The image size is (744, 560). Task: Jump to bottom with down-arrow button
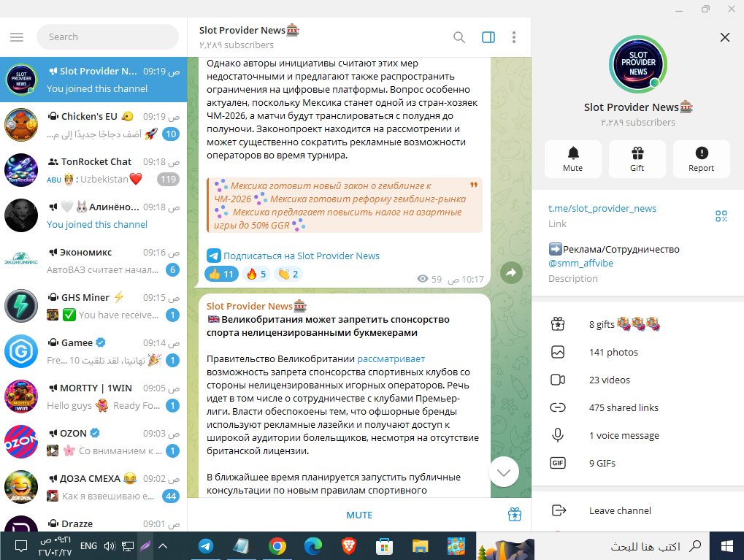(x=504, y=472)
